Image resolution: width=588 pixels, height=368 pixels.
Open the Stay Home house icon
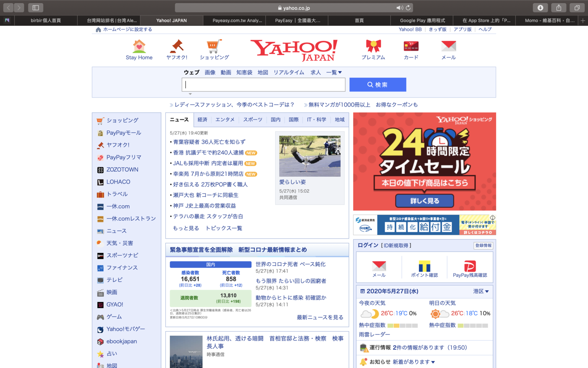(139, 46)
